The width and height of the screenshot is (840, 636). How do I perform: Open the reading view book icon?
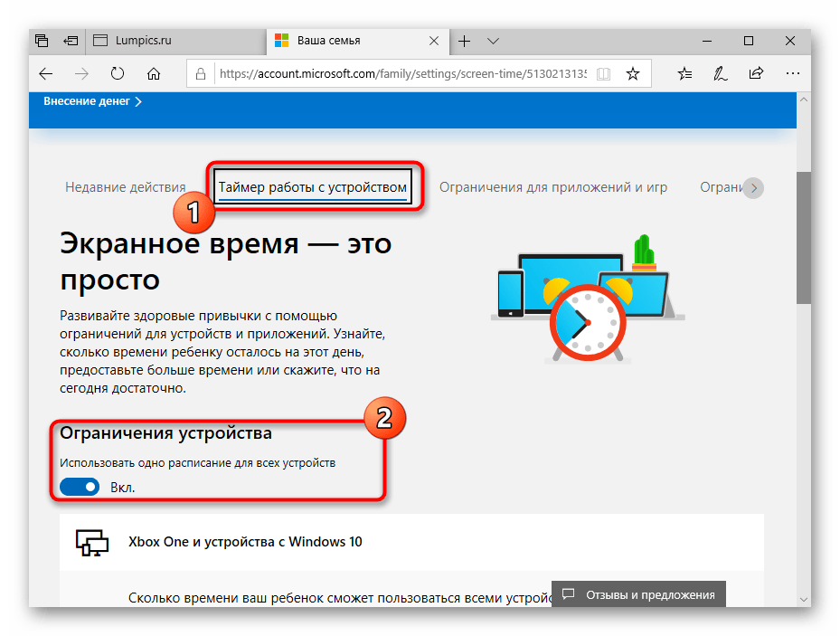[603, 73]
